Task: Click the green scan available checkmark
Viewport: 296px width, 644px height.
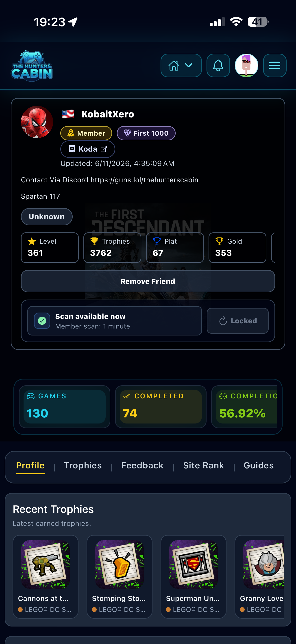Action: point(42,321)
